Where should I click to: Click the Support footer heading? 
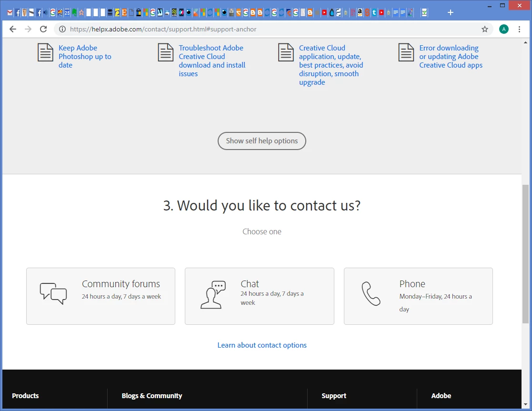(334, 396)
